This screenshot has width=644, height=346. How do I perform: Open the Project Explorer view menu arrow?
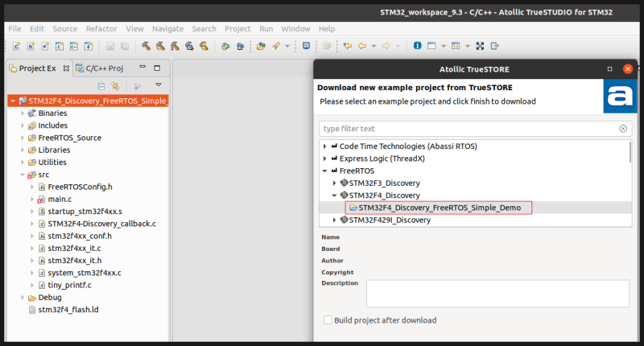tap(159, 85)
